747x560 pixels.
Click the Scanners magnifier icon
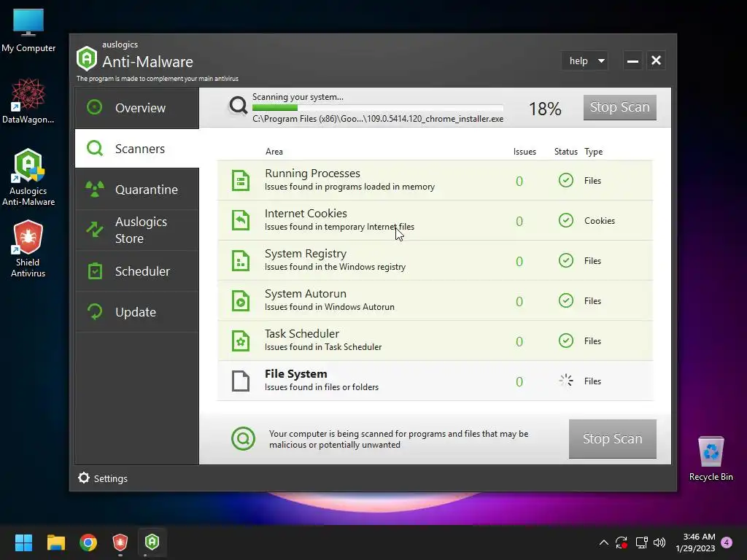pyautogui.click(x=95, y=148)
